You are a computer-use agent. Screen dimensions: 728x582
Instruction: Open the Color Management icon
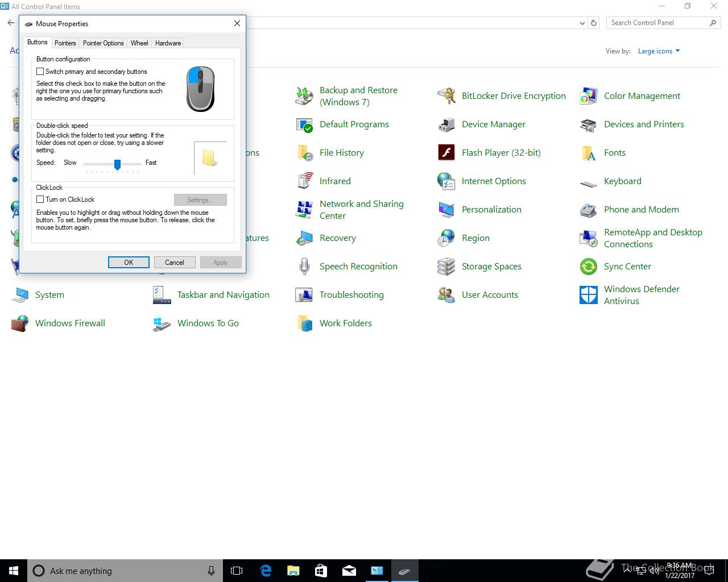click(x=589, y=96)
